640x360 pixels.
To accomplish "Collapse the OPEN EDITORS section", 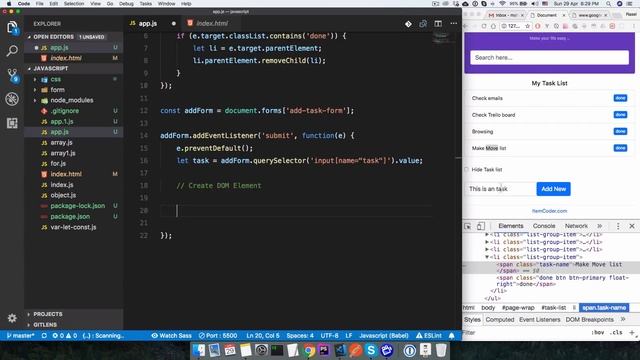I will pos(53,37).
